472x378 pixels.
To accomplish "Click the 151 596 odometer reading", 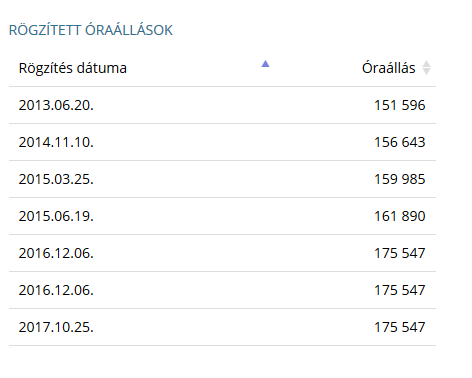I will pyautogui.click(x=400, y=105).
